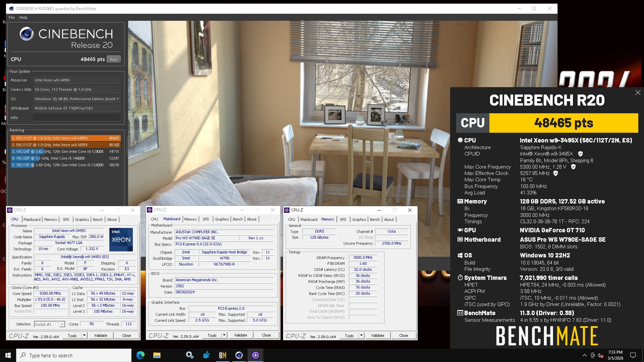This screenshot has width=644, height=362.
Task: Click the CPUID verified shield icon
Action: pyautogui.click(x=580, y=154)
